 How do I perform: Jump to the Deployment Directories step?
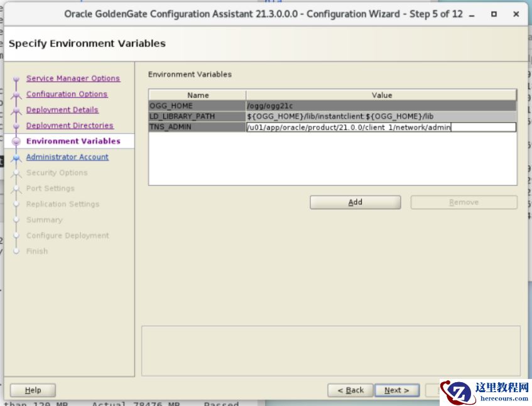pos(70,125)
